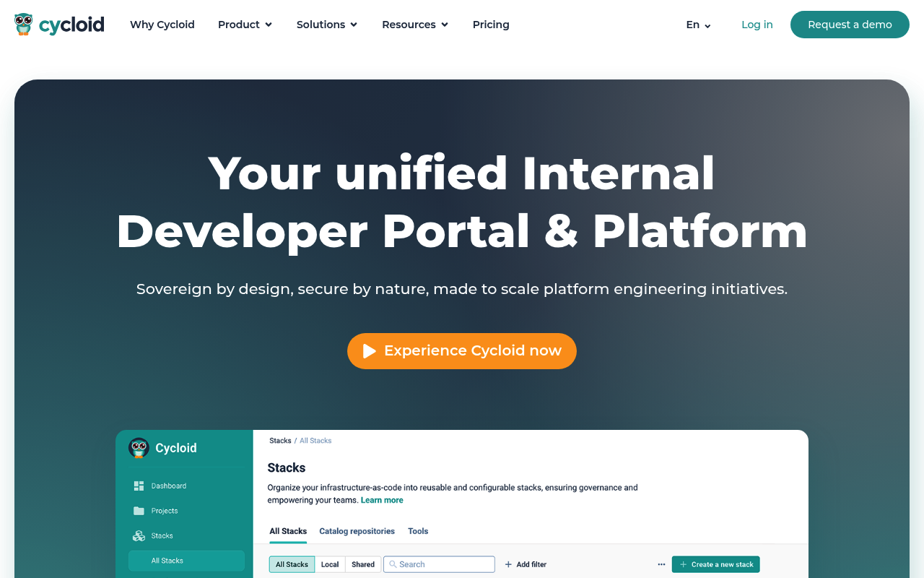The image size is (924, 578).
Task: Switch to the Catalog repositories tab
Action: [x=357, y=531]
